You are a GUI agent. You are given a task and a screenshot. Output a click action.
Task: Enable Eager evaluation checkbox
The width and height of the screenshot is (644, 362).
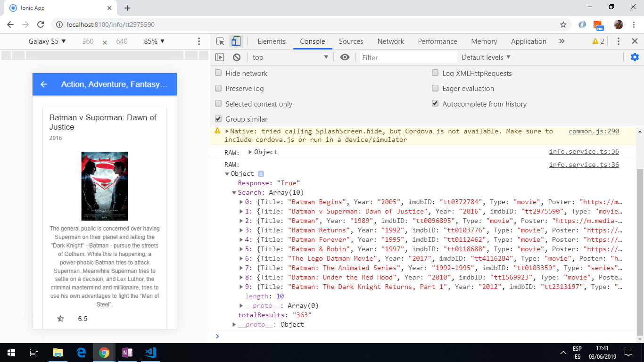[435, 88]
